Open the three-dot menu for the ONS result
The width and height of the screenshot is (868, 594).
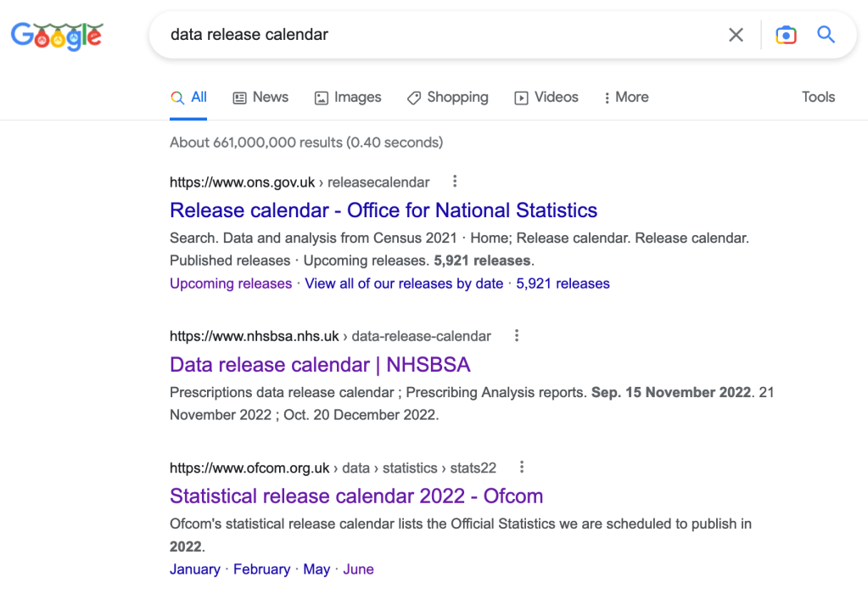click(455, 182)
